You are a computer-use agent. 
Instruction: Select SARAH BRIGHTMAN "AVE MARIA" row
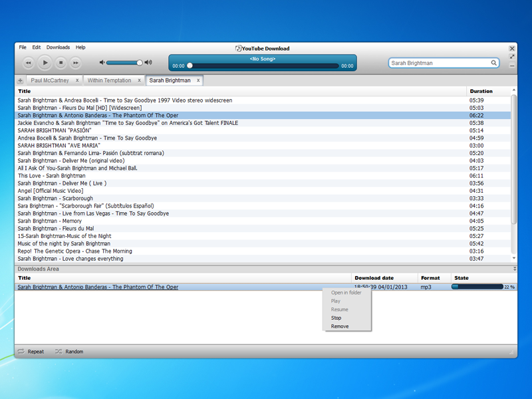(263, 146)
